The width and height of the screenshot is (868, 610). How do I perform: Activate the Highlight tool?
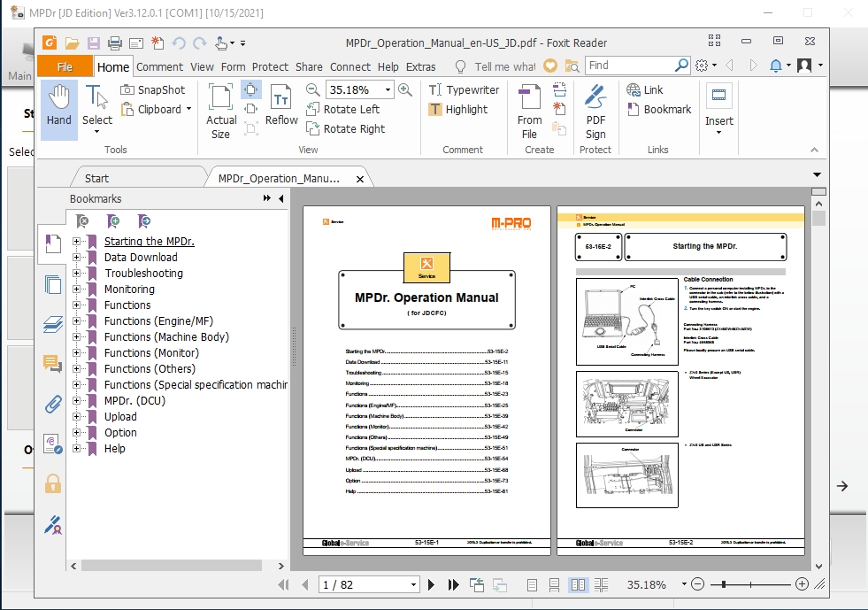pyautogui.click(x=461, y=109)
